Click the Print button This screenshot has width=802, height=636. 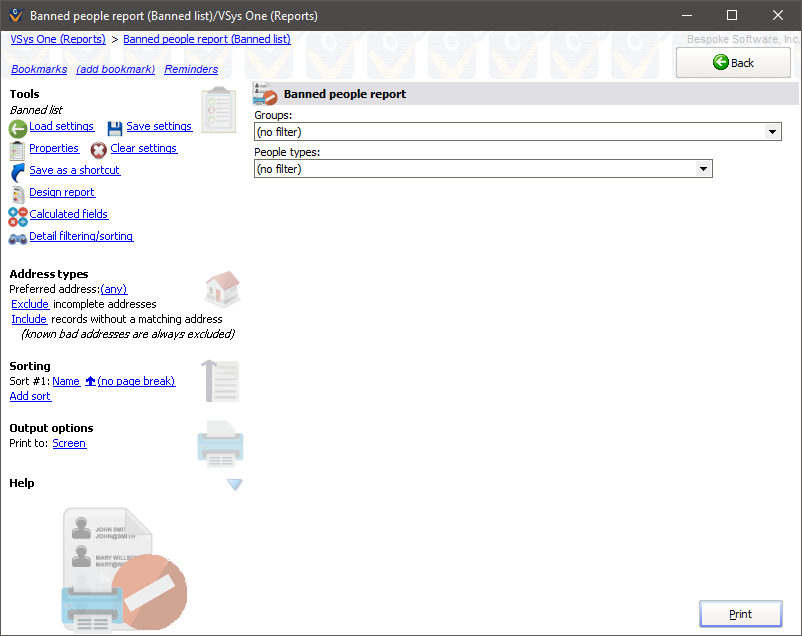[739, 613]
